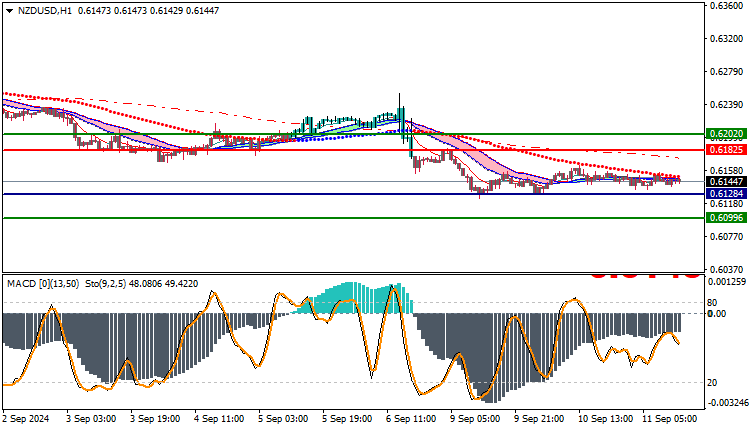Image resolution: width=750 pixels, height=430 pixels.
Task: Click the 0.61180 price scale value
Action: (727, 204)
